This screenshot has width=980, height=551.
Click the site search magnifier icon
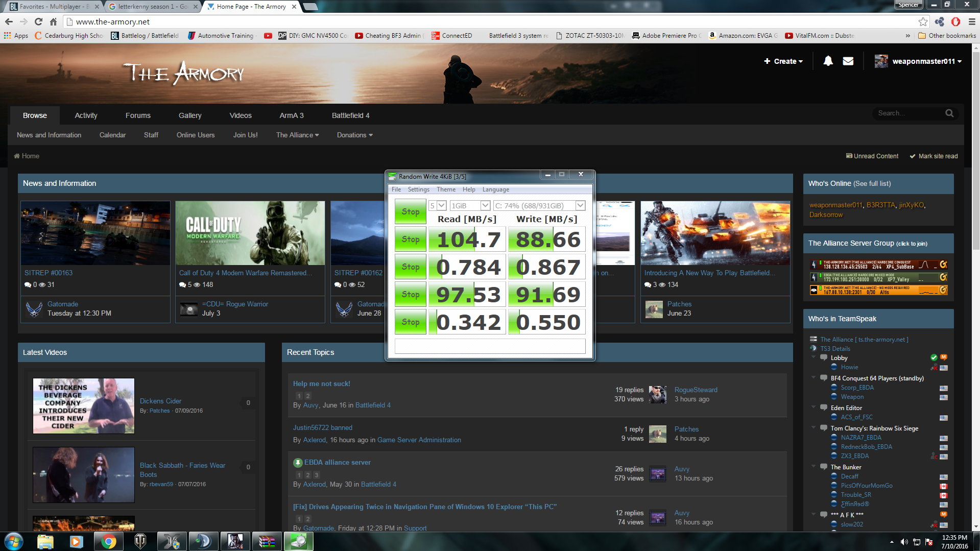[x=949, y=113]
